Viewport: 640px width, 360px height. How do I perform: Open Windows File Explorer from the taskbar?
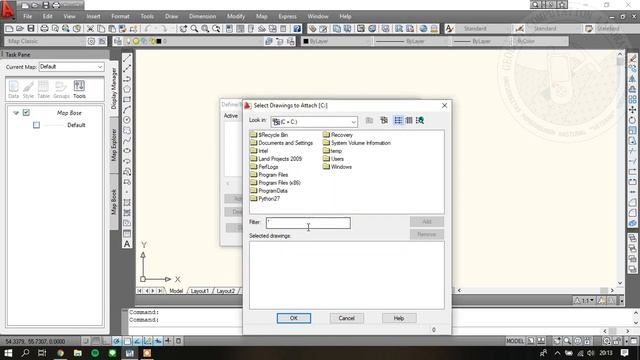[78, 353]
